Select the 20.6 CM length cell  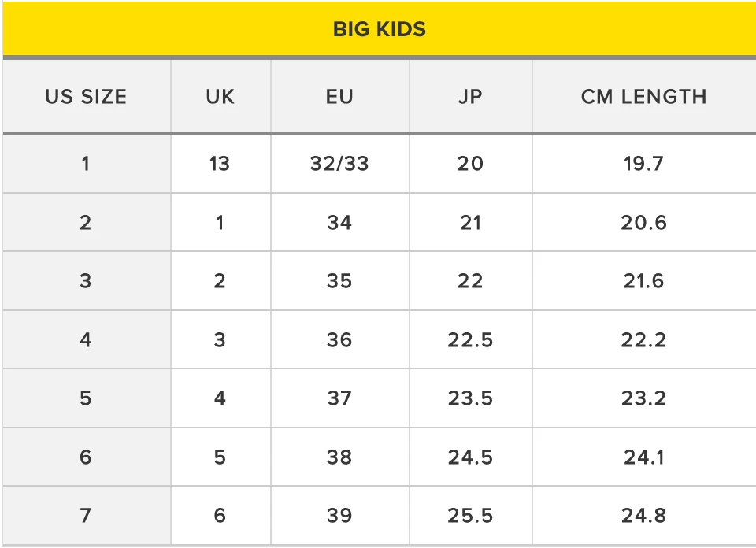pos(643,223)
